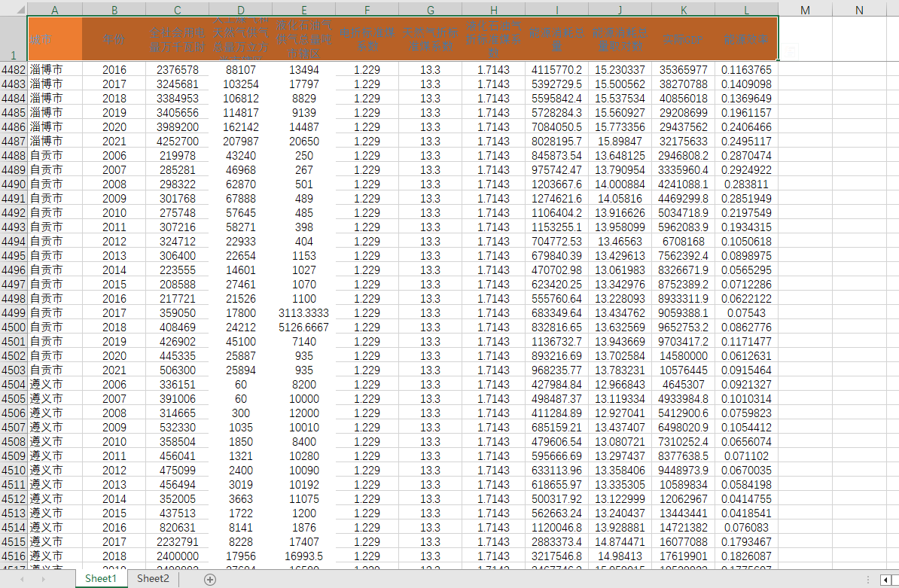Click the 能源消耗总量 header cell in column I
This screenshot has width=899, height=588.
(556, 39)
